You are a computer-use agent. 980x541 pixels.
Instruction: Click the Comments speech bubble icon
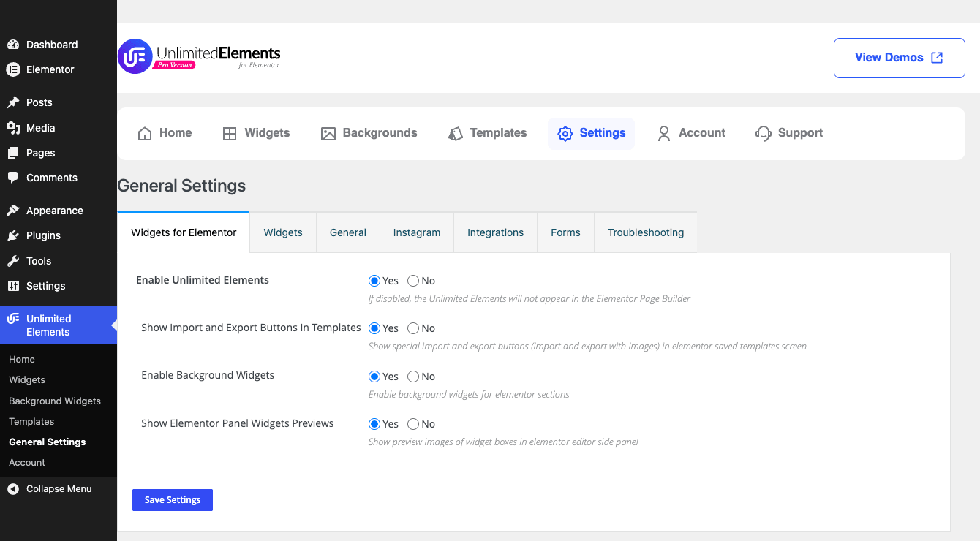(x=13, y=178)
